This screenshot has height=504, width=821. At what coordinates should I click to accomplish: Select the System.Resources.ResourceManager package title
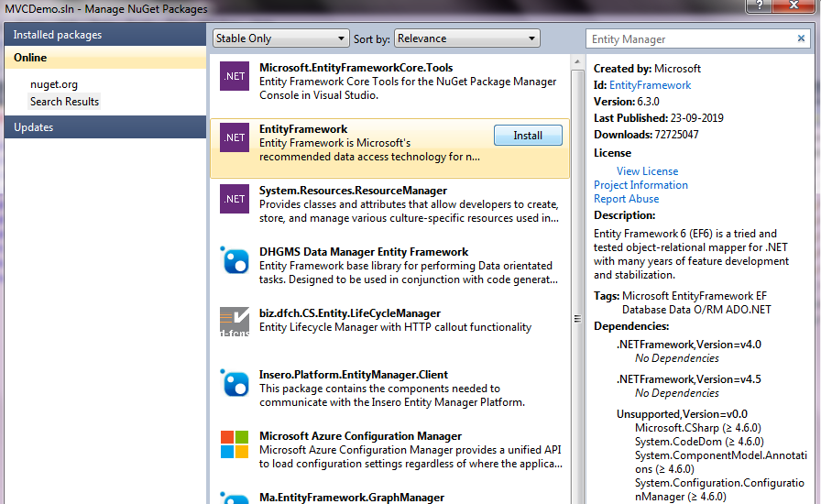353,191
